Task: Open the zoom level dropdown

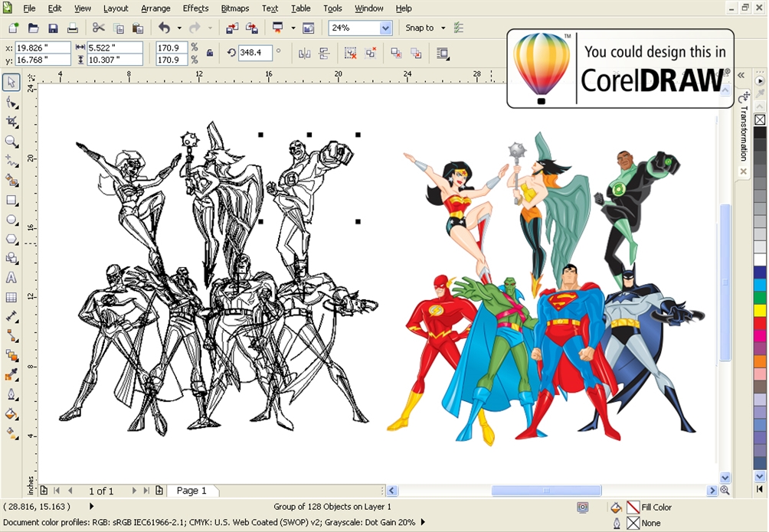Action: click(384, 27)
